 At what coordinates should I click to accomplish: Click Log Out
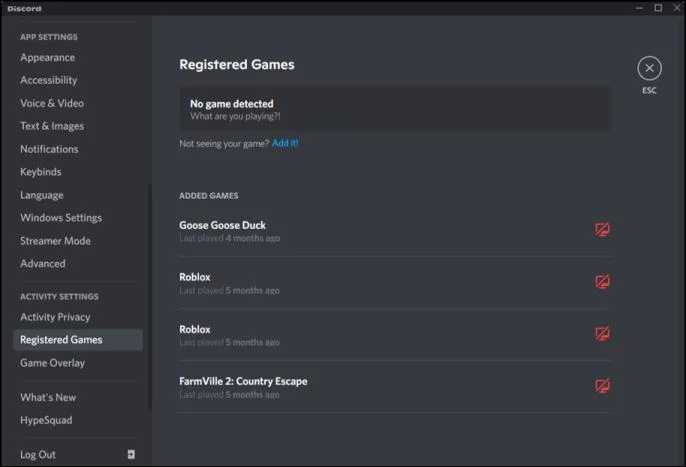pos(38,454)
